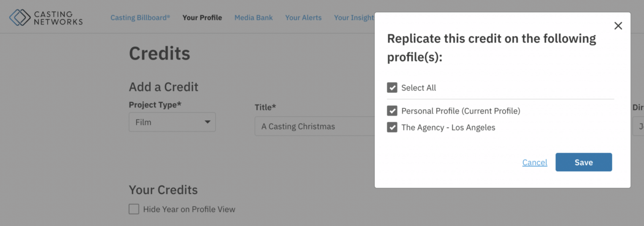644x226 pixels.
Task: Open Casting Billboard tab
Action: point(140,18)
